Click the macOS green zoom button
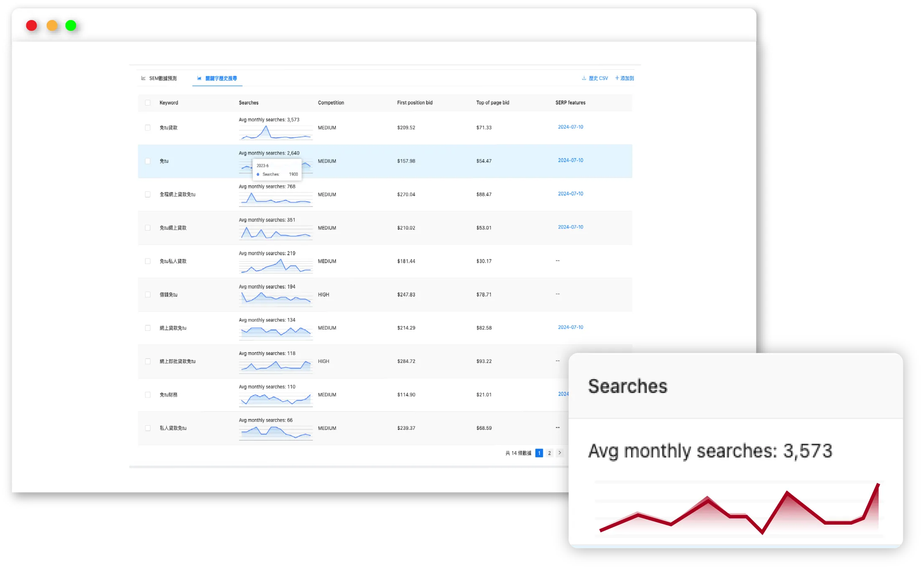 [71, 25]
